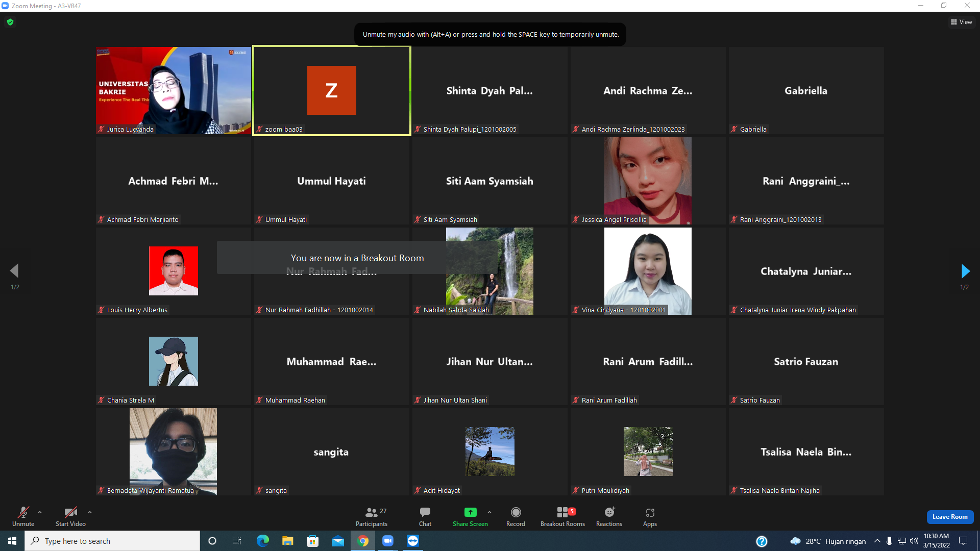Show hidden system tray icons
The height and width of the screenshot is (551, 980).
[877, 541]
